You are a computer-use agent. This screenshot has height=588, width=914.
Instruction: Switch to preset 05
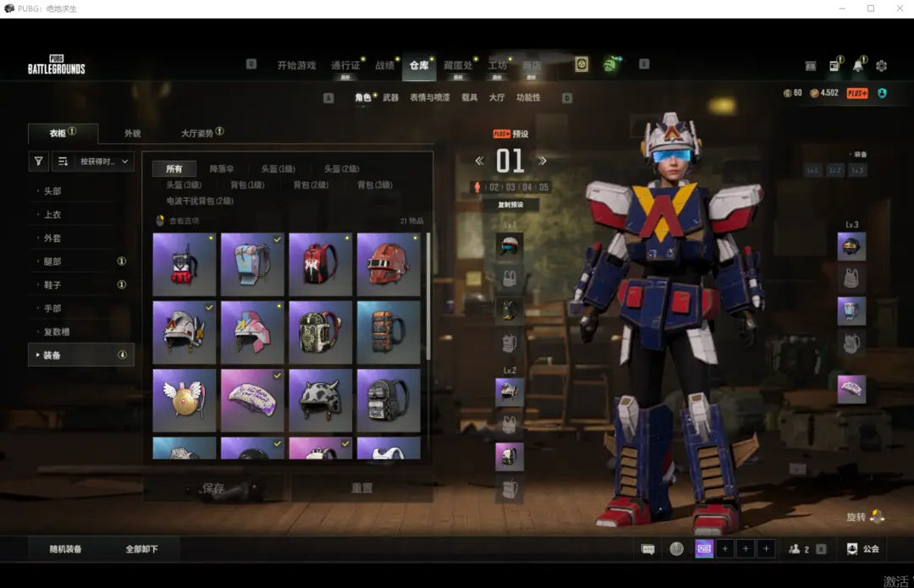[543, 187]
